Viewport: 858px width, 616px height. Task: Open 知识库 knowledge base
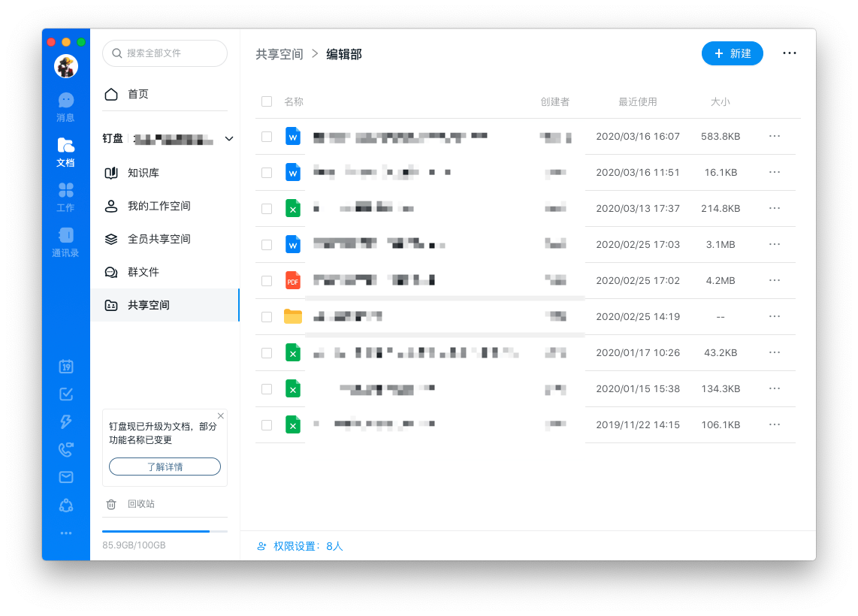[x=165, y=173]
